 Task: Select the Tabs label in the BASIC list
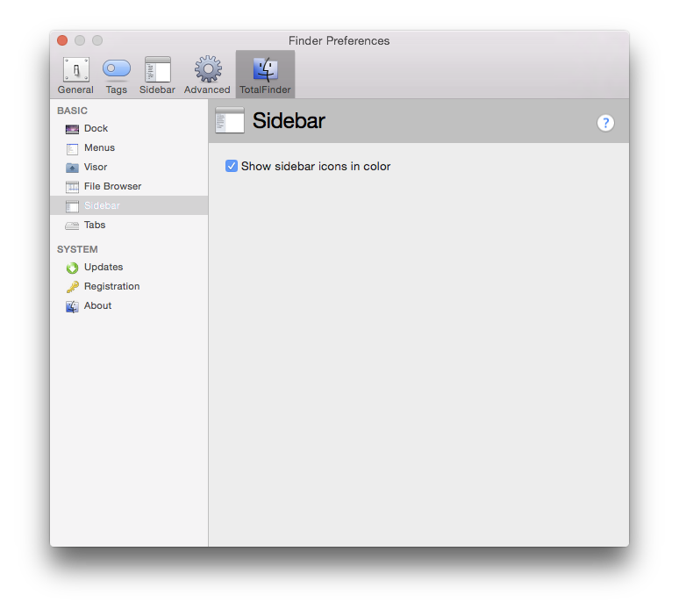(x=95, y=225)
